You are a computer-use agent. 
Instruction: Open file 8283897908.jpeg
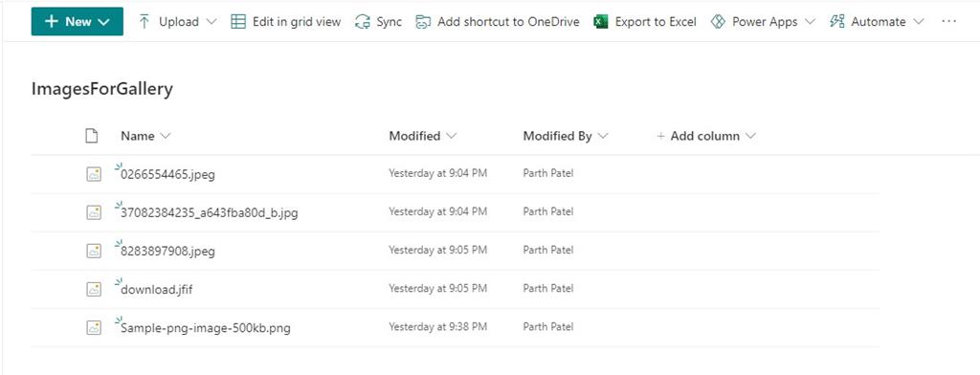pos(167,252)
